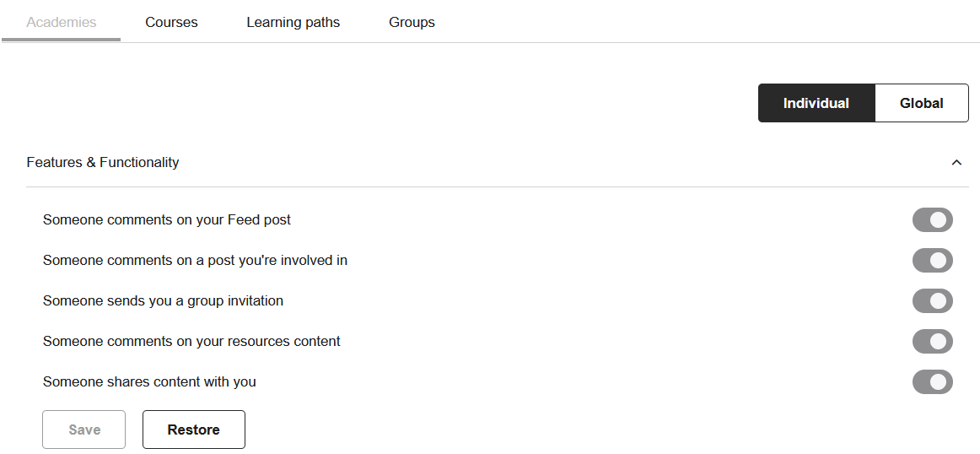This screenshot has height=454, width=980.
Task: Disable the post you're involved in switch
Action: [x=933, y=261]
